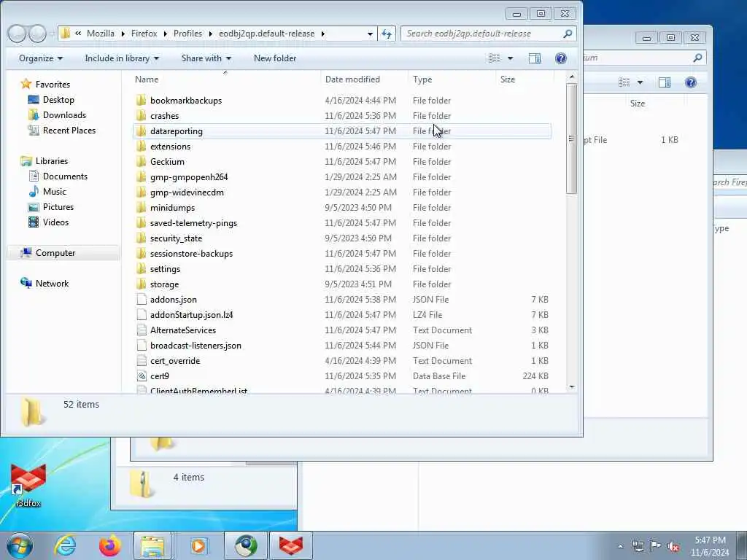Select Recent Places in Favorites
This screenshot has height=560, width=747.
tap(69, 130)
